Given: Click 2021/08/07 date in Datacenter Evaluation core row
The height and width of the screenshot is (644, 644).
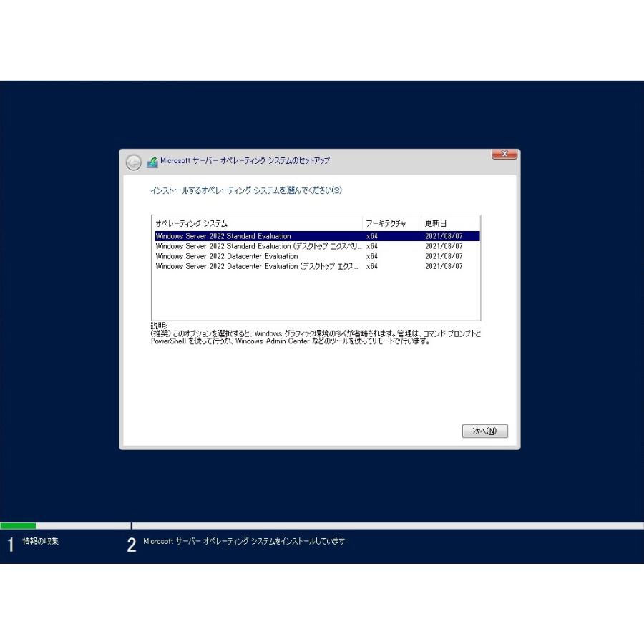Looking at the screenshot, I should click(x=444, y=256).
